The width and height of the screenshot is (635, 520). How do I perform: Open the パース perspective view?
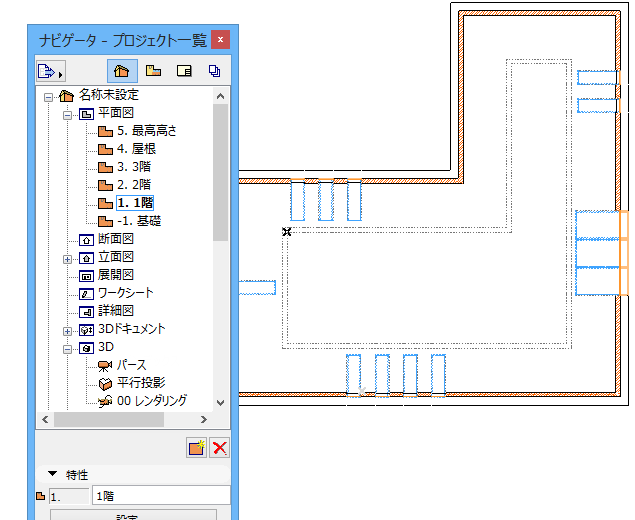coord(132,365)
